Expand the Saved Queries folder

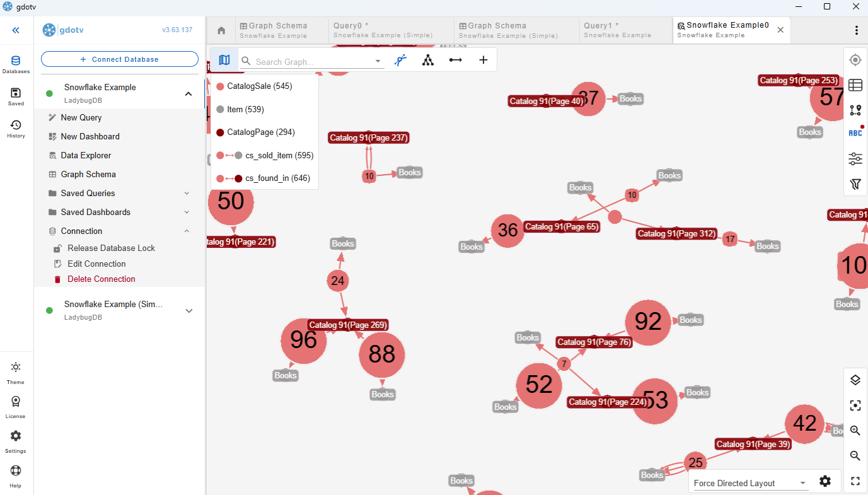(187, 193)
